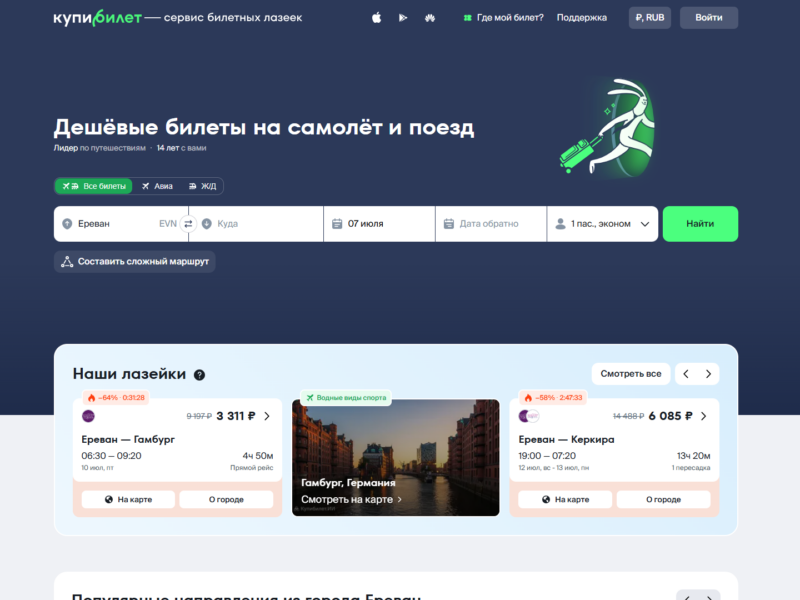Click the Ереван — Керкира route title
The width and height of the screenshot is (800, 600).
pyautogui.click(x=566, y=439)
